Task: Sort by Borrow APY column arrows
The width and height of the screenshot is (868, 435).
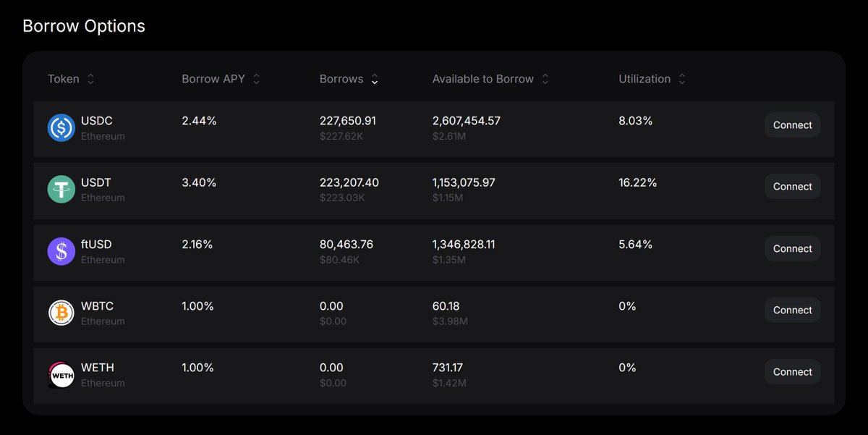Action: coord(256,79)
